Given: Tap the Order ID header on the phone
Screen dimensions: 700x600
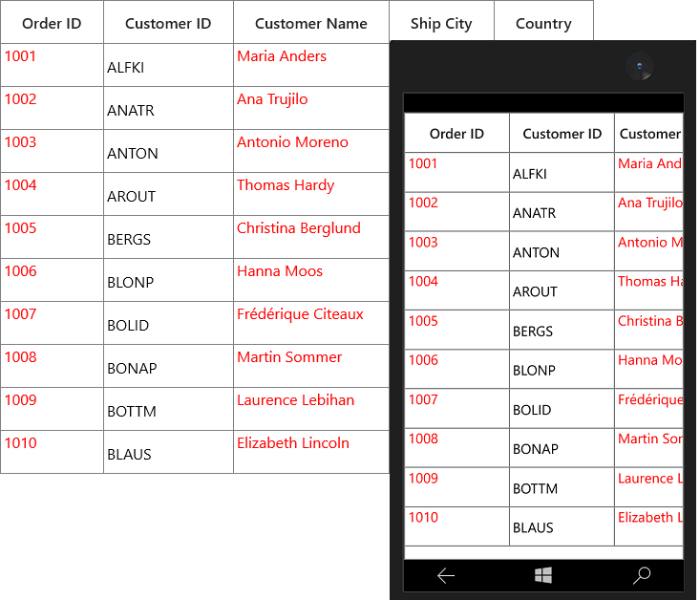Looking at the screenshot, I should click(456, 134).
